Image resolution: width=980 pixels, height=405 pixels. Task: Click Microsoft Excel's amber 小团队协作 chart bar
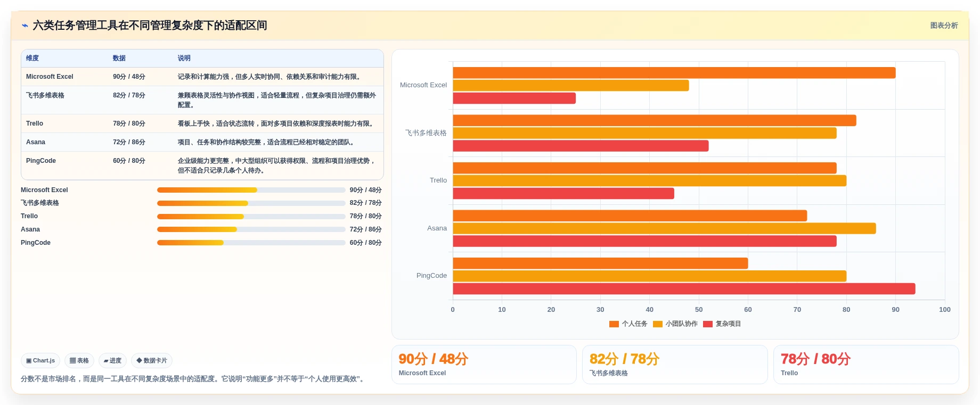coord(571,86)
